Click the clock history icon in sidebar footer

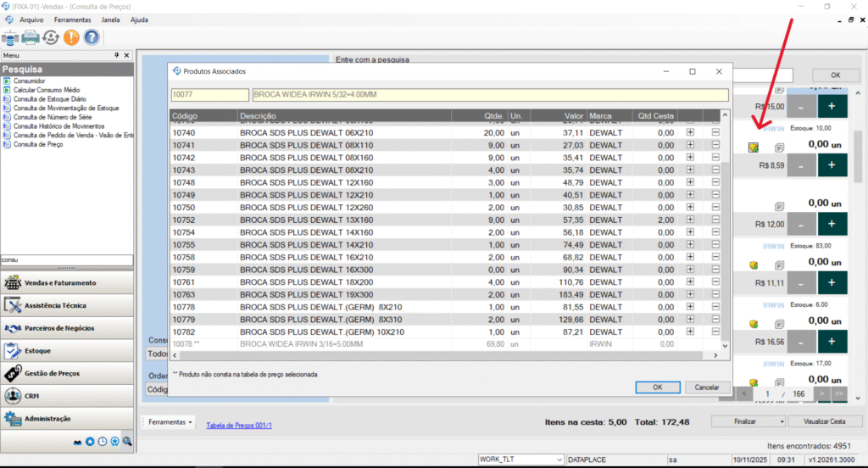click(x=102, y=442)
